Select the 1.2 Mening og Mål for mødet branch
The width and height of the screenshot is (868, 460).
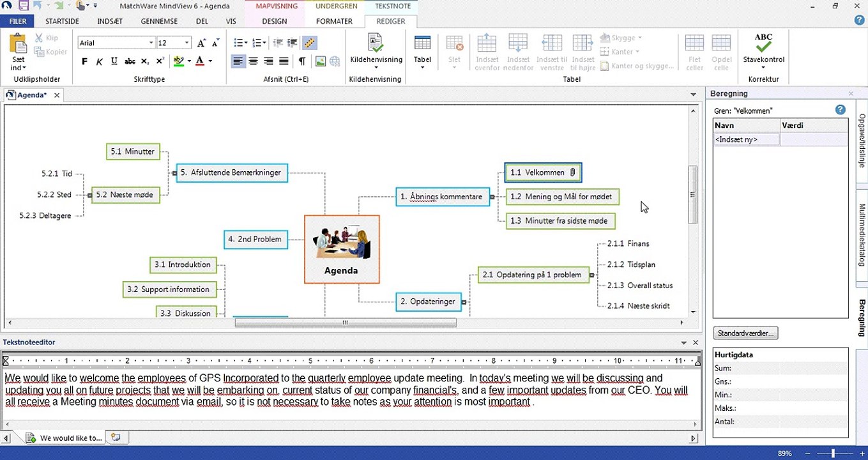coord(562,197)
